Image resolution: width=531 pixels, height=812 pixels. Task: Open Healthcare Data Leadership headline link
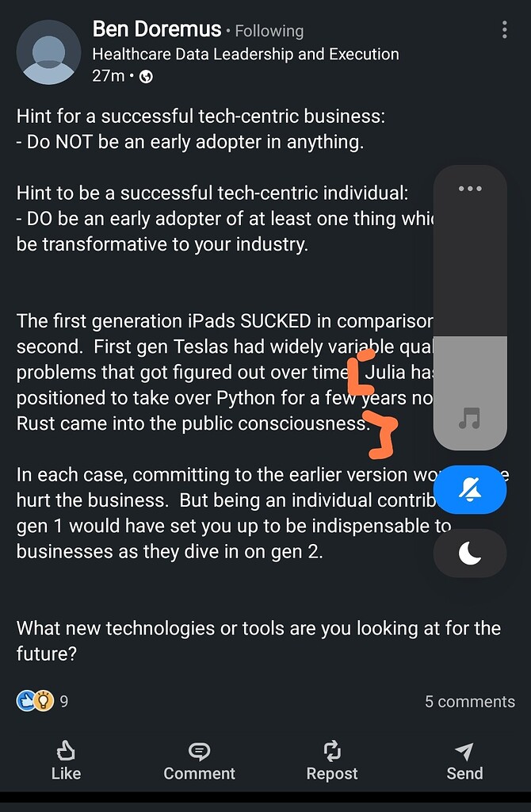pyautogui.click(x=246, y=54)
